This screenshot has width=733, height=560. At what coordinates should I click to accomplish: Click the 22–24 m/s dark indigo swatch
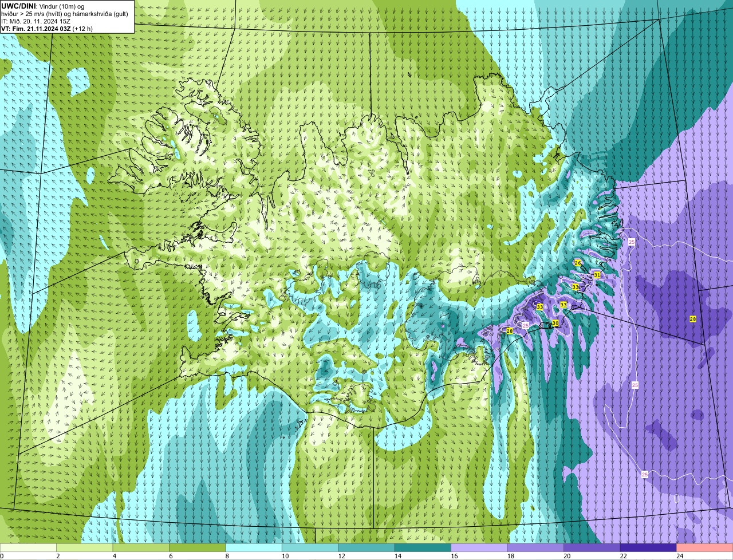tap(648, 547)
